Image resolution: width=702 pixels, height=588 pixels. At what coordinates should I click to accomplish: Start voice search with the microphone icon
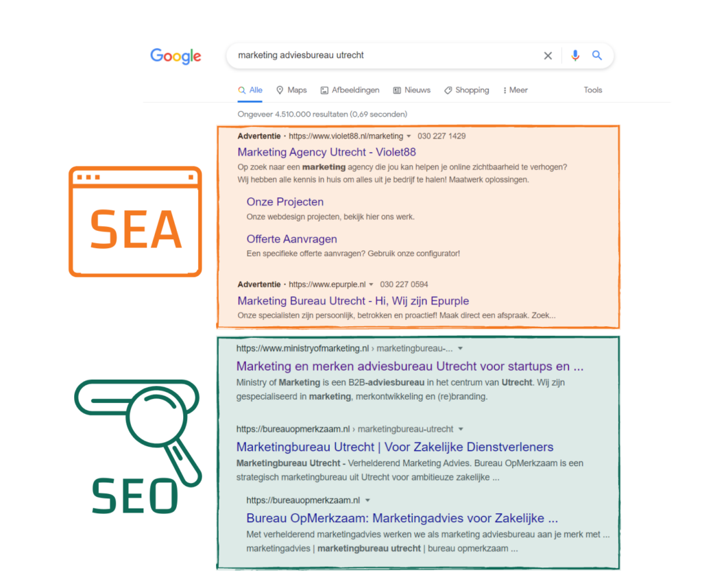pos(575,56)
